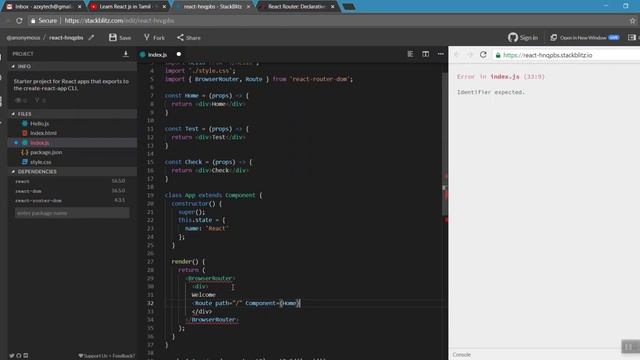Edit project name with pencil icon
The image size is (640, 360).
pyautogui.click(x=91, y=38)
